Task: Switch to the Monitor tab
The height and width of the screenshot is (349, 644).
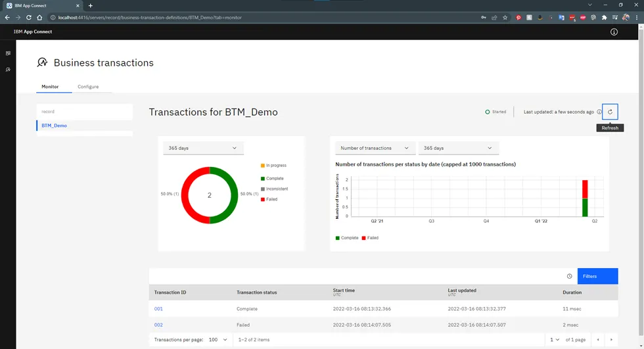Action: pos(50,87)
